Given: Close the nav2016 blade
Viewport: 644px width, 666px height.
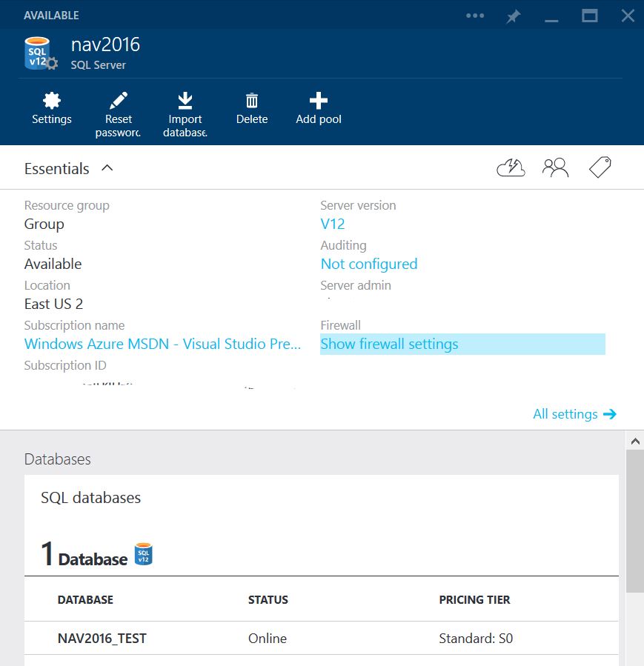Looking at the screenshot, I should coord(628,16).
